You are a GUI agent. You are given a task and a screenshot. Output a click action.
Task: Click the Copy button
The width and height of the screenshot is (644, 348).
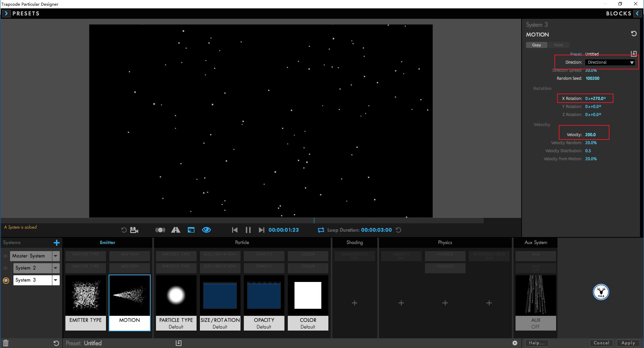[536, 45]
